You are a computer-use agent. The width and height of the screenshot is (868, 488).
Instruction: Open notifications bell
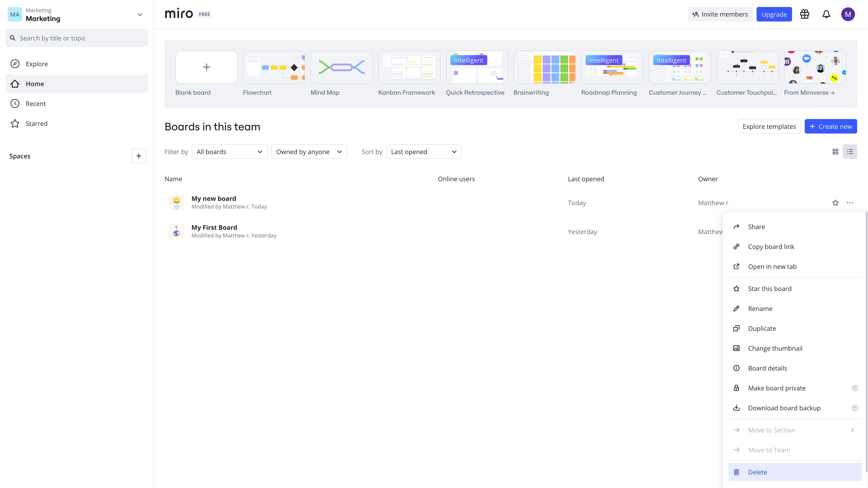[826, 14]
